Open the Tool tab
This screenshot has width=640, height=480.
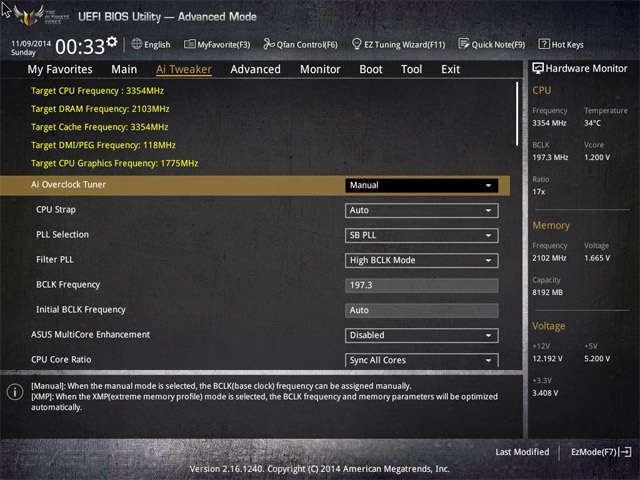[x=411, y=69]
